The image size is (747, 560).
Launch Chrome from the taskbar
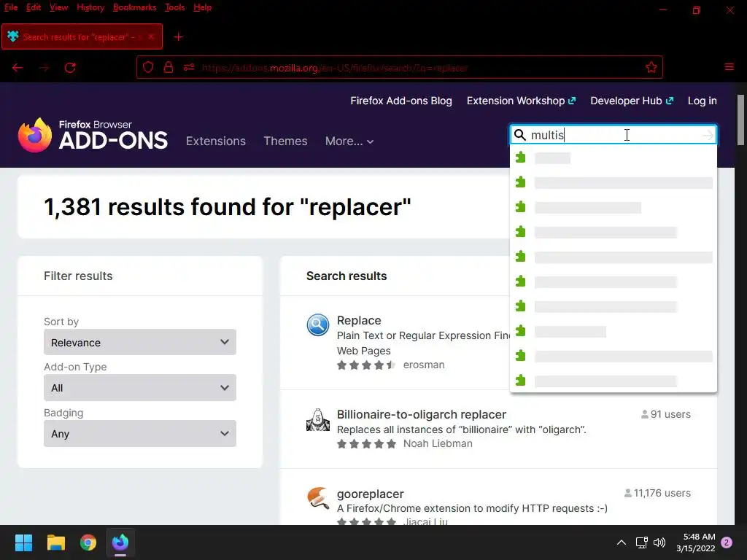point(88,542)
